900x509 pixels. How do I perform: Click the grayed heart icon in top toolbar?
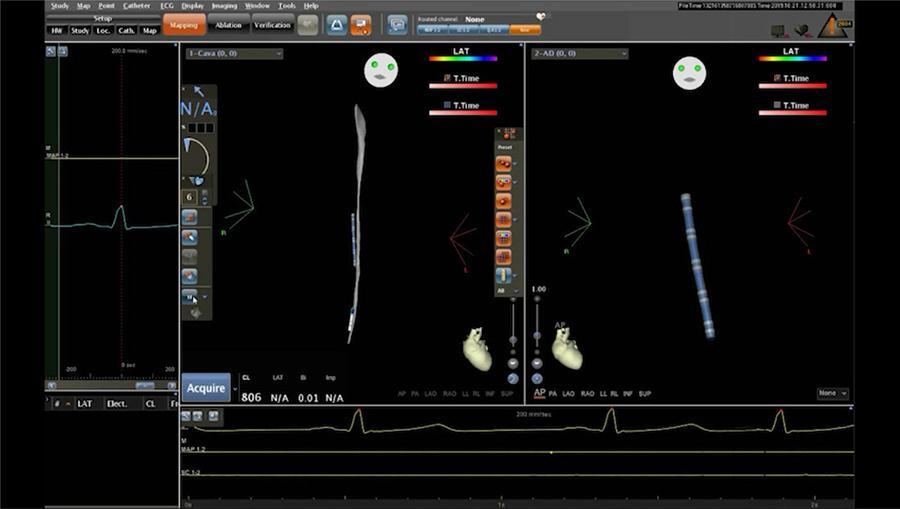coord(308,25)
